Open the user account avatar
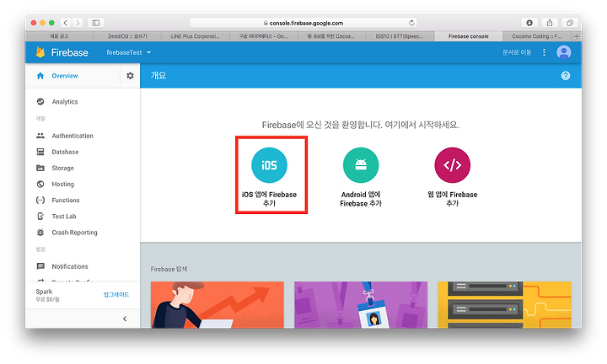The image size is (607, 364). coord(563,52)
